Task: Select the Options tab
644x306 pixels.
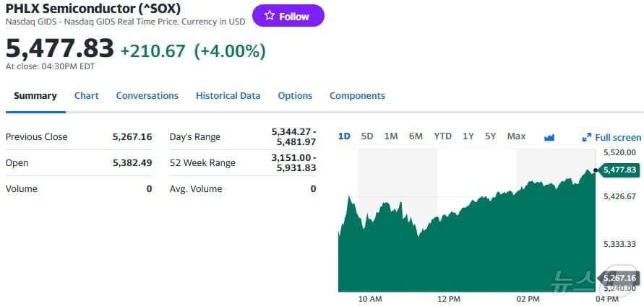Action: pos(295,95)
